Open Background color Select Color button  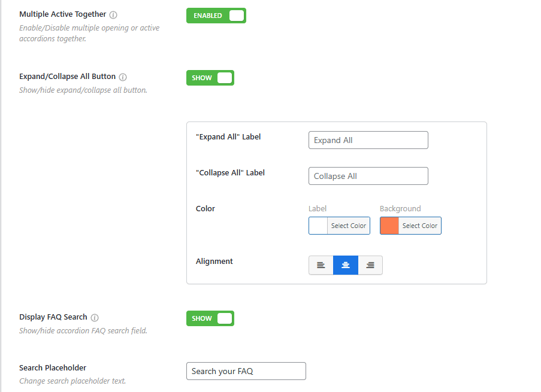coord(420,226)
